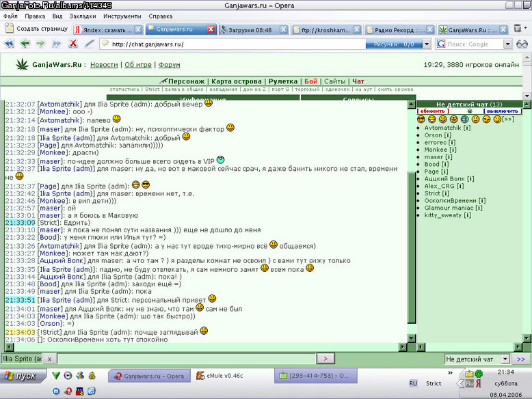
Task: Open Avtomatchik's info [i] link
Action: [x=467, y=128]
